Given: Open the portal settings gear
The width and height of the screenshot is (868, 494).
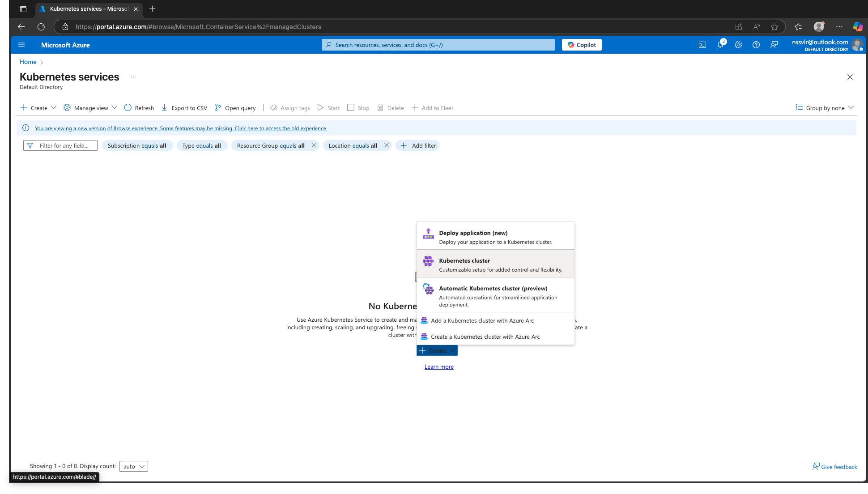Looking at the screenshot, I should click(738, 45).
